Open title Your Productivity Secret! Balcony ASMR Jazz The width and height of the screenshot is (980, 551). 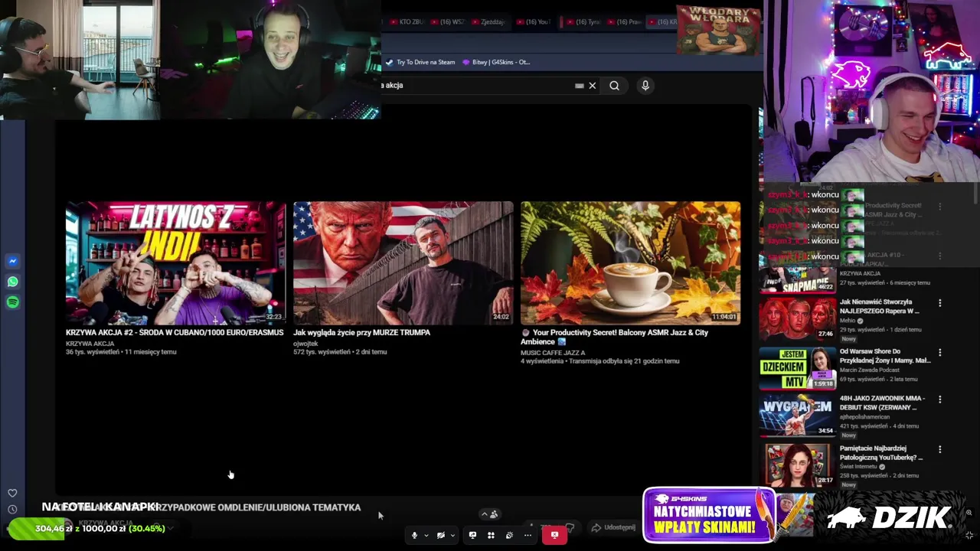615,337
